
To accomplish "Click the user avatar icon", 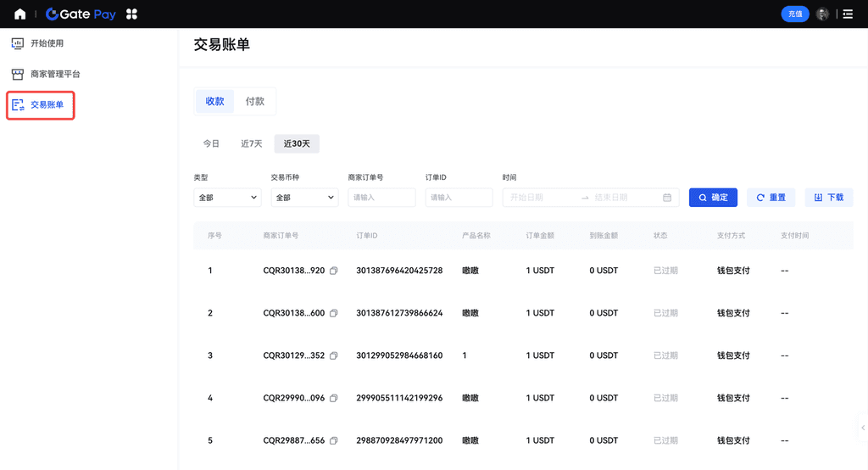I will [822, 14].
